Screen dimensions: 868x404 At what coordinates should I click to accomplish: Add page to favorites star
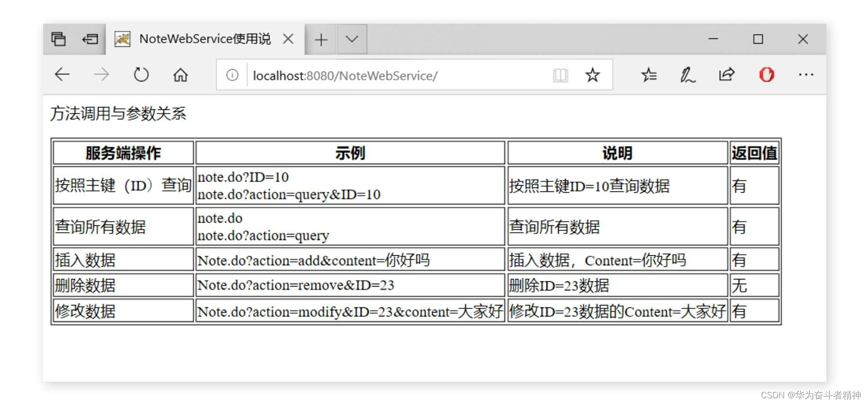pyautogui.click(x=592, y=75)
